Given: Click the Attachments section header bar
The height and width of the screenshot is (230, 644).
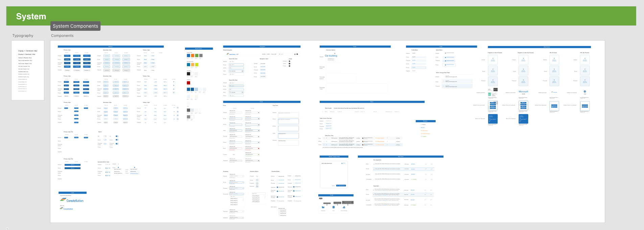Looking at the screenshot, I should pos(539,47).
